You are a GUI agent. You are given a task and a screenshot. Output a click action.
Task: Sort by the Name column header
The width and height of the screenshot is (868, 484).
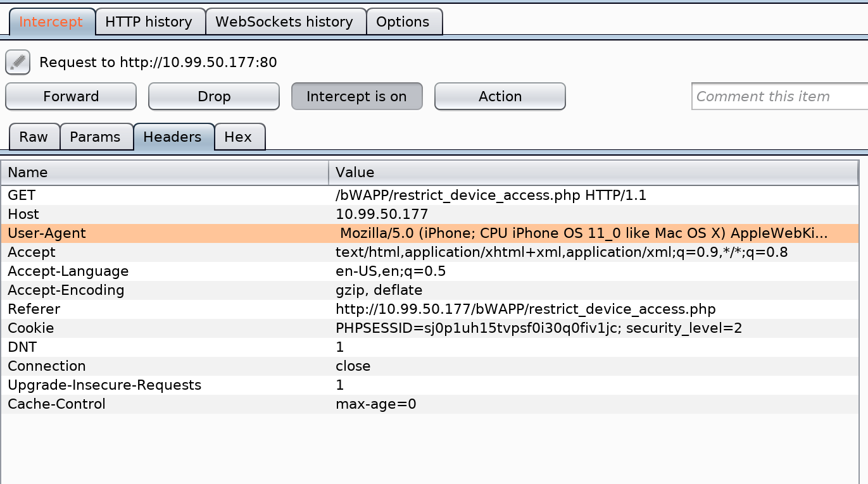(x=165, y=172)
